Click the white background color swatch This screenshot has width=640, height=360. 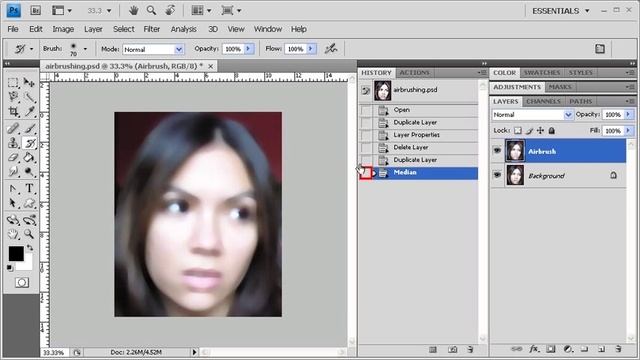(27, 264)
